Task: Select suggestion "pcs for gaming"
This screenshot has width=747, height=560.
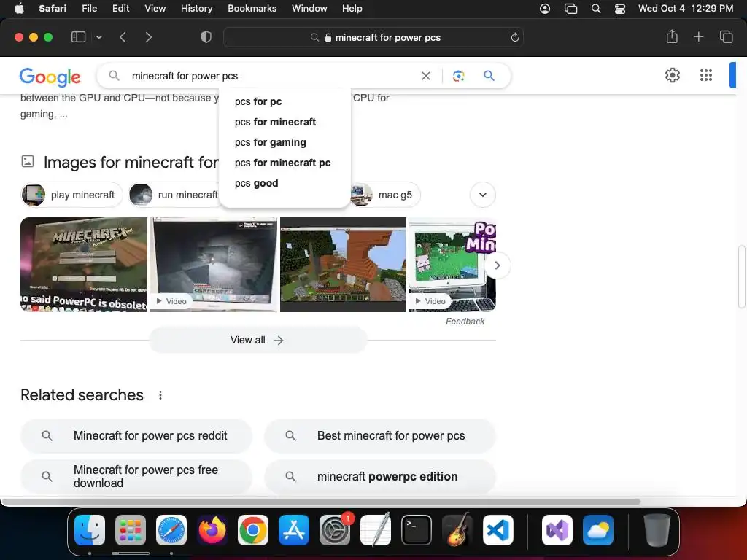Action: click(285, 142)
